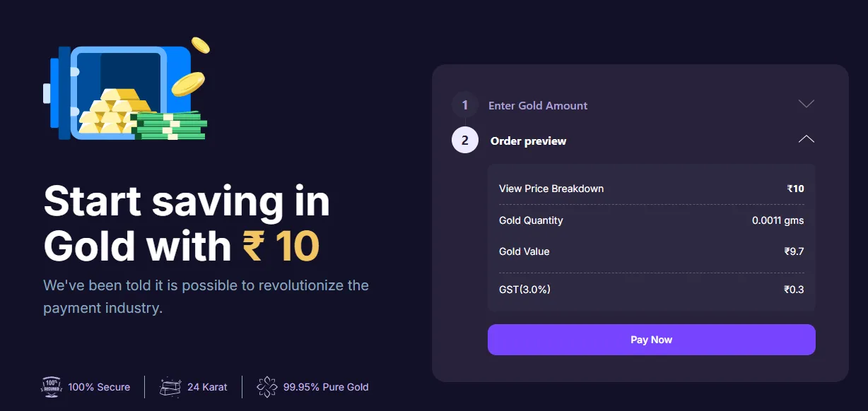The height and width of the screenshot is (411, 868).
Task: Select the Enter Gold Amount step label
Action: 537,105
